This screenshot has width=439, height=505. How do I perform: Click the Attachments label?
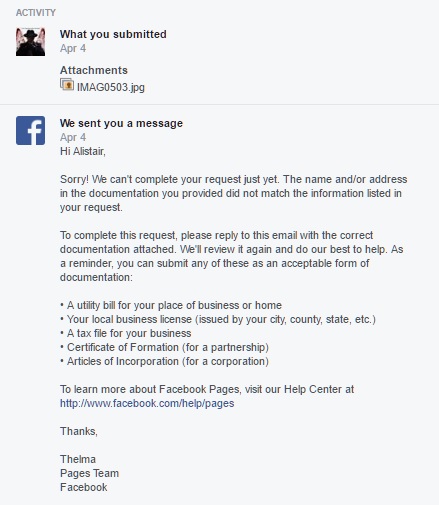(x=94, y=70)
